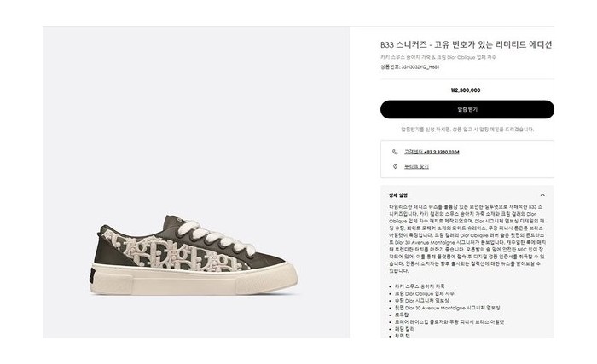Click the B33 스니커즈 product title
This screenshot has width=597, height=364.
(x=466, y=45)
